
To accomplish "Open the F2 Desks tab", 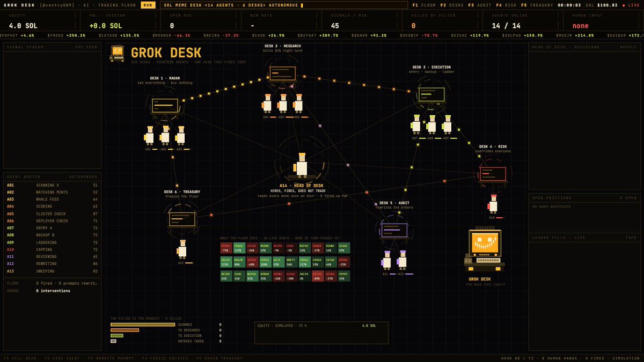I will coord(452,5).
